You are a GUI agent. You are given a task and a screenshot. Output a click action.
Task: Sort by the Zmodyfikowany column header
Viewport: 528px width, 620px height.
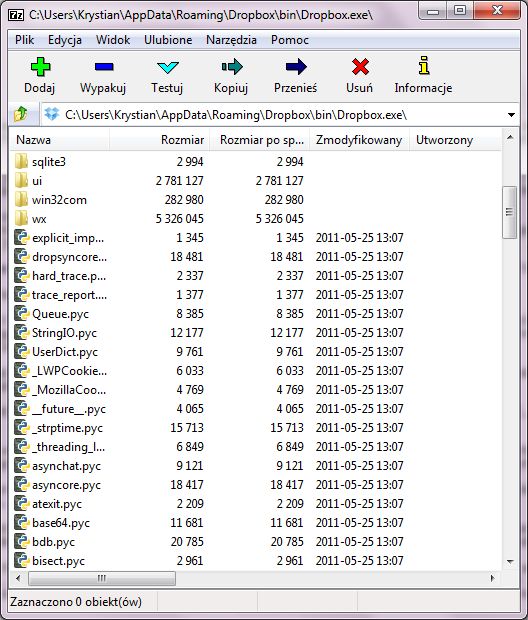pyautogui.click(x=359, y=140)
